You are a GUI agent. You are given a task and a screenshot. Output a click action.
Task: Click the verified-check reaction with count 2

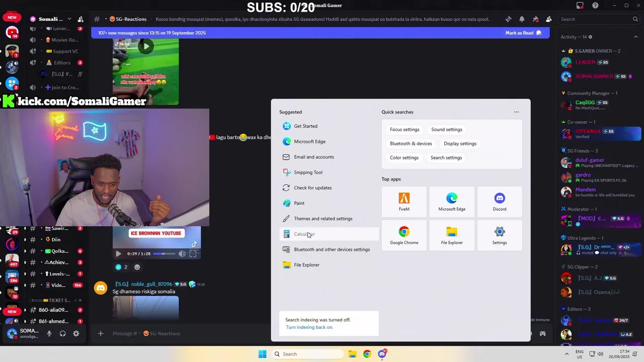121,267
